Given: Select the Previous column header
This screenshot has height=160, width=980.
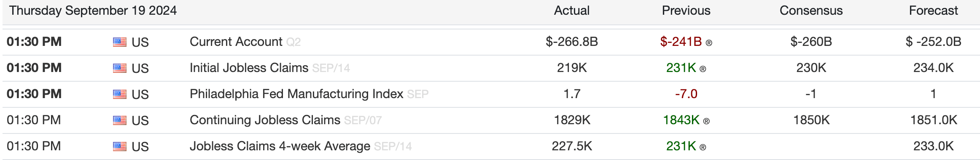Looking at the screenshot, I should click(686, 11).
